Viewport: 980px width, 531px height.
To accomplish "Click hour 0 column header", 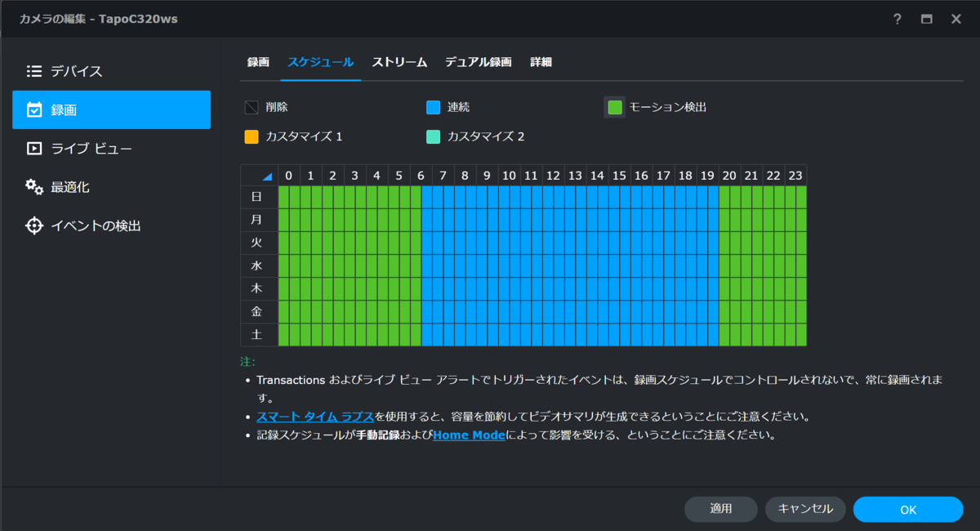I will (x=288, y=176).
